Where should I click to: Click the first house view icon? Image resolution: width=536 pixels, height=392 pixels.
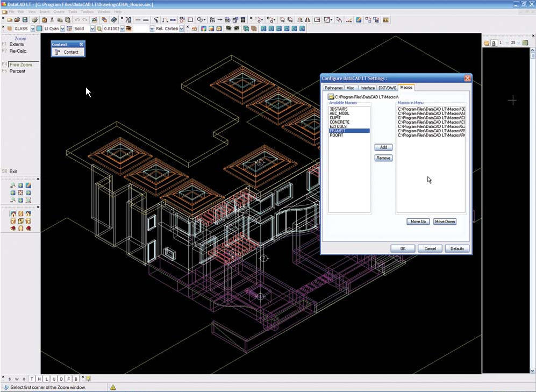point(13,214)
